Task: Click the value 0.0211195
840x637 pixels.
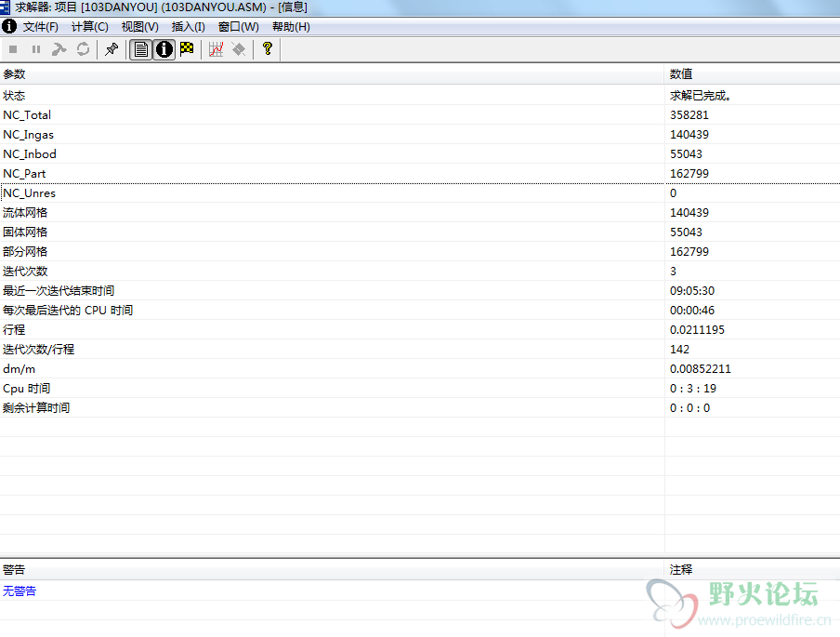Action: click(697, 330)
